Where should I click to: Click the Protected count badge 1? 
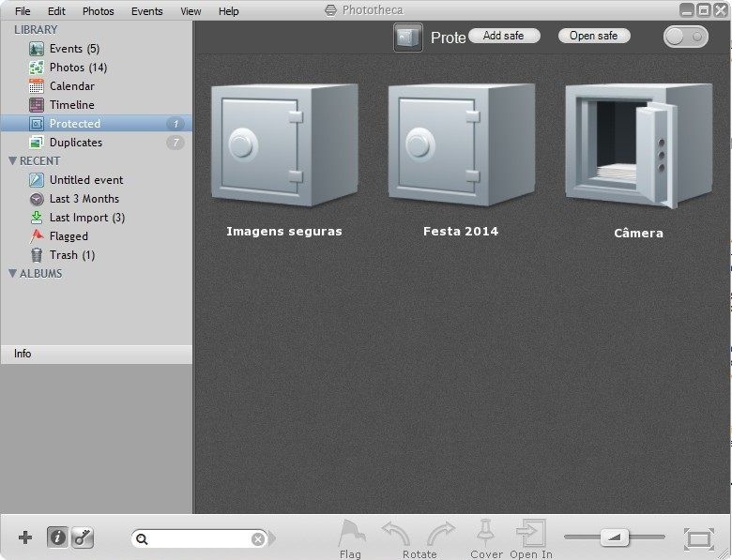(175, 124)
